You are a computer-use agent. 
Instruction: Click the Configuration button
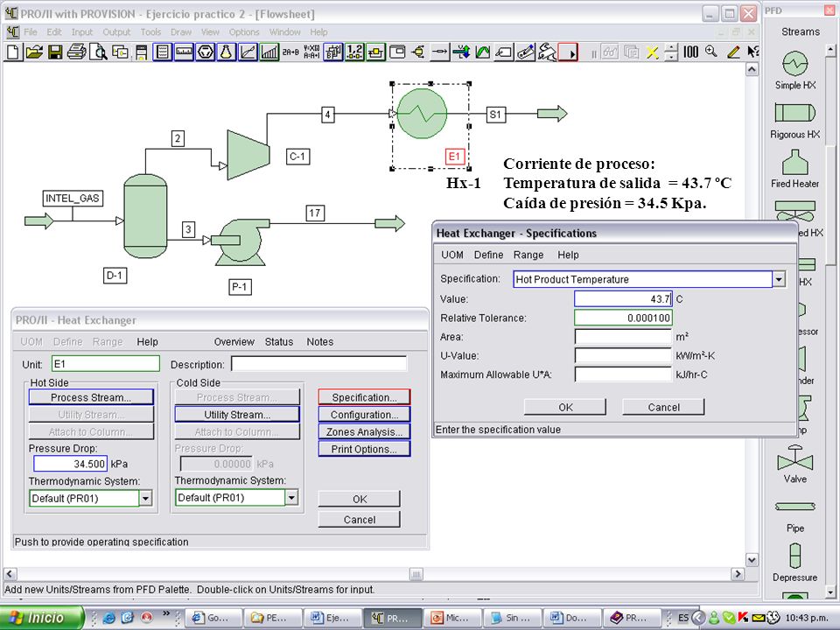pyautogui.click(x=364, y=415)
